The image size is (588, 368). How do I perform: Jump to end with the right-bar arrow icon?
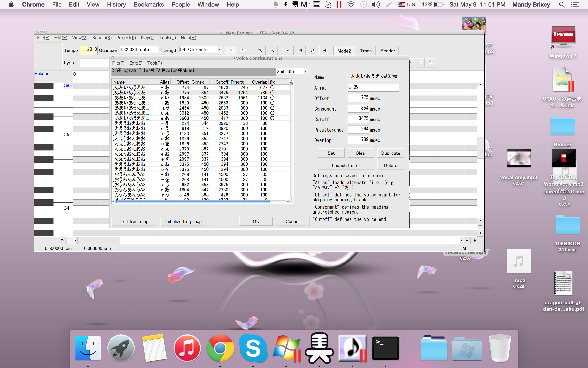click(300, 50)
